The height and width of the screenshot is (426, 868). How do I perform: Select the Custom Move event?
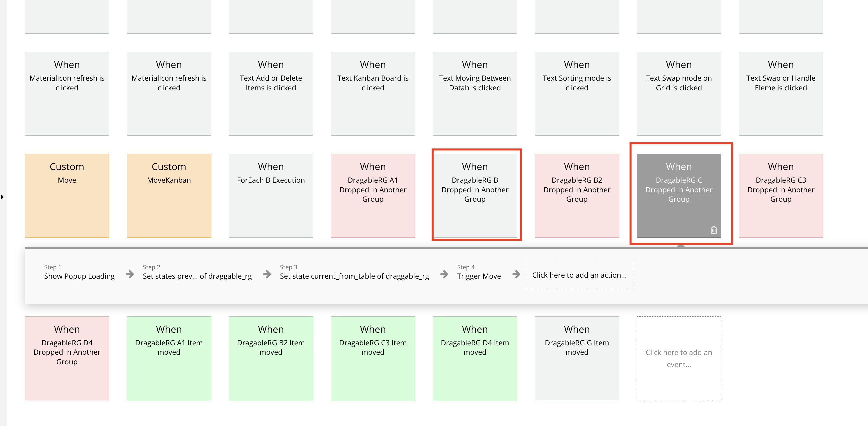click(67, 195)
